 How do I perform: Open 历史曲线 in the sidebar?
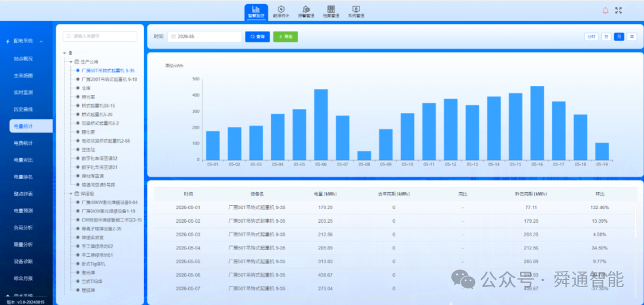pyautogui.click(x=23, y=109)
